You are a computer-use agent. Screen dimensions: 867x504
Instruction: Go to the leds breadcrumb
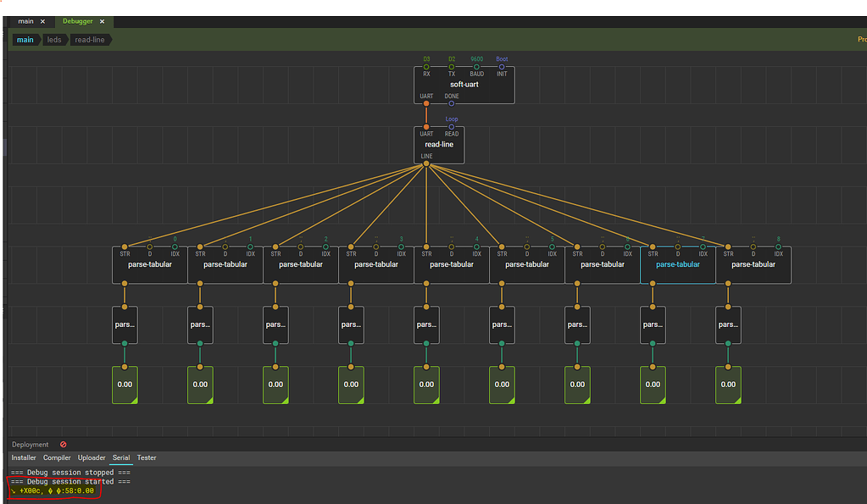[x=54, y=40]
